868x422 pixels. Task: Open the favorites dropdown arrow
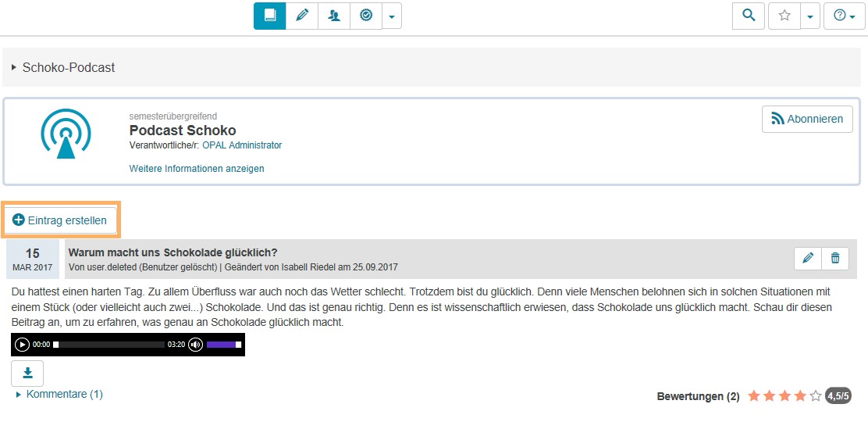coord(810,16)
